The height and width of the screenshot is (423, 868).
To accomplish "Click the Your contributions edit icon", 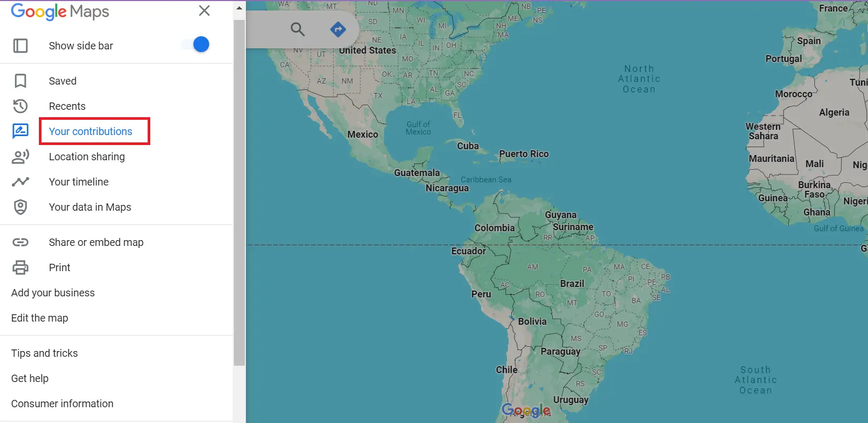I will [x=20, y=131].
